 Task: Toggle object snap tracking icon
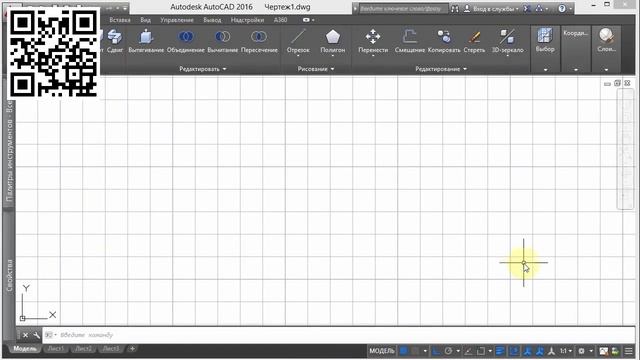pyautogui.click(x=468, y=351)
